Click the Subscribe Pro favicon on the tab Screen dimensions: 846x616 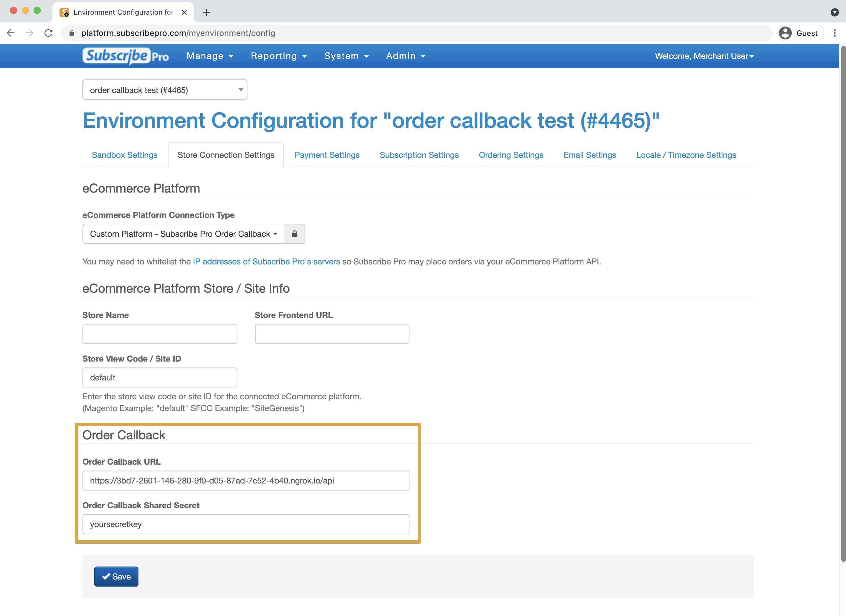64,12
